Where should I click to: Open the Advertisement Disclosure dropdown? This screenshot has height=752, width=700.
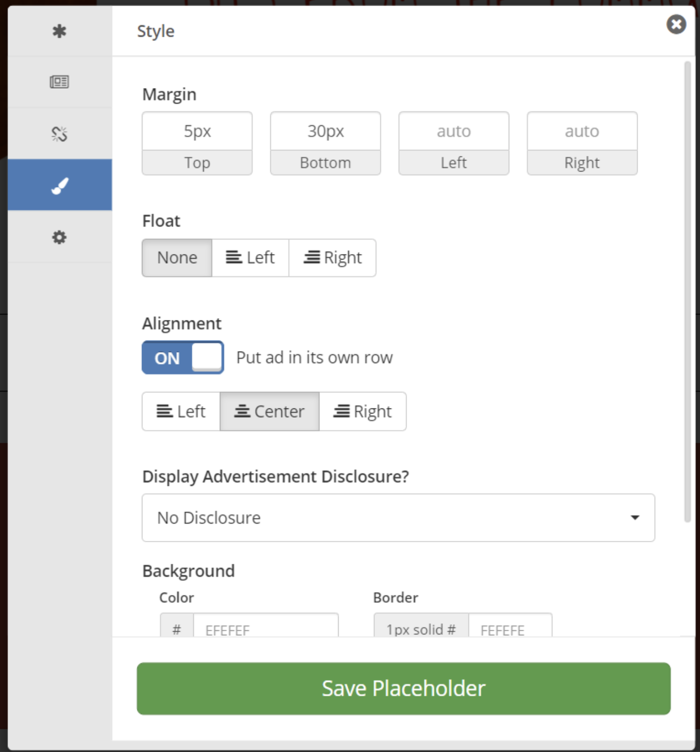coord(398,518)
